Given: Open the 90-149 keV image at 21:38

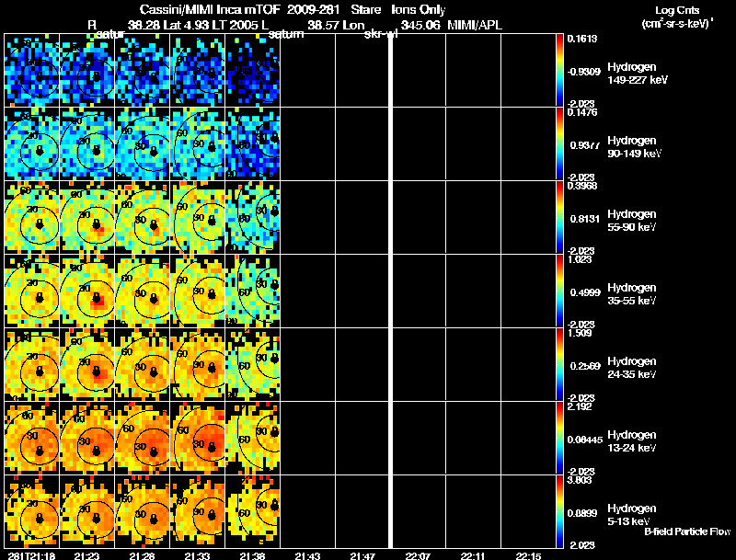Looking at the screenshot, I should click(x=252, y=144).
